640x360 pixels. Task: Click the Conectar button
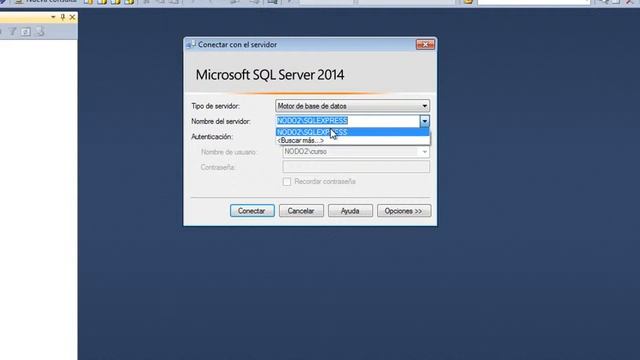[252, 211]
